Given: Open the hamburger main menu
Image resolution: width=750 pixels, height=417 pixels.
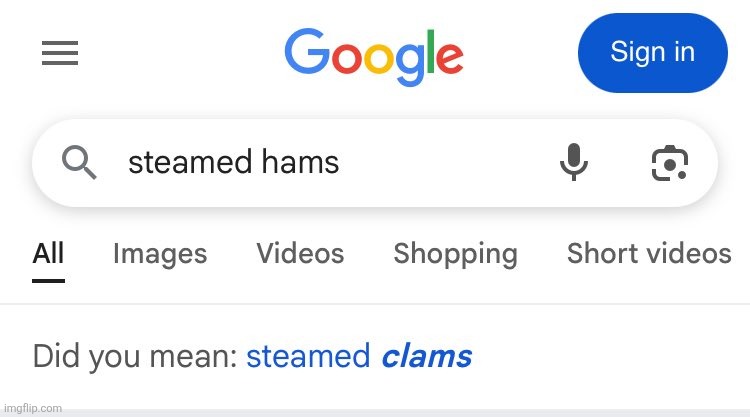Looking at the screenshot, I should [60, 53].
